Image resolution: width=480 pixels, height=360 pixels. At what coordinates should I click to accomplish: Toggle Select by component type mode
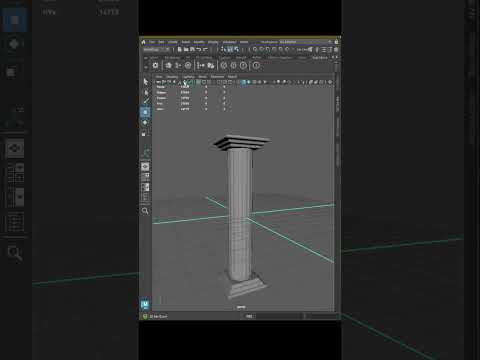coord(236,49)
